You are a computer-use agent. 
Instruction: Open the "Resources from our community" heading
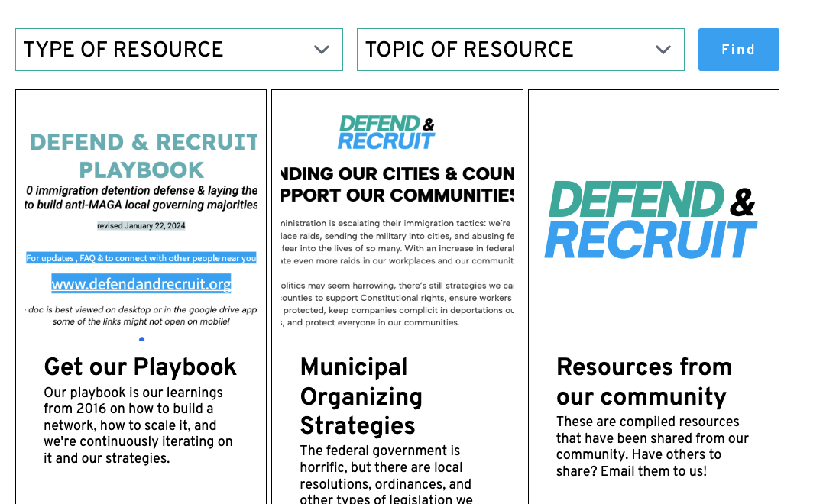click(x=643, y=382)
